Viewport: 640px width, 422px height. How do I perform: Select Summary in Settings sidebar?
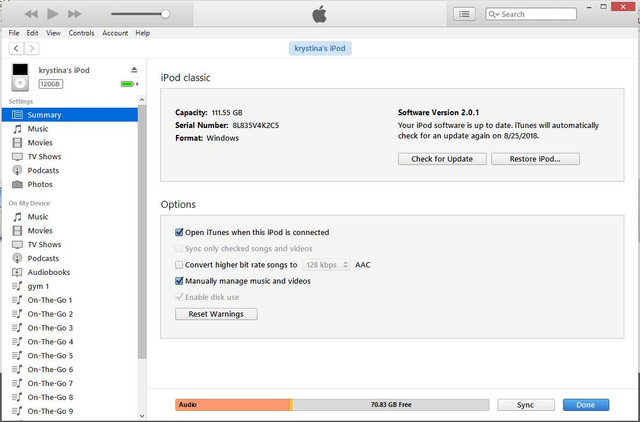70,115
